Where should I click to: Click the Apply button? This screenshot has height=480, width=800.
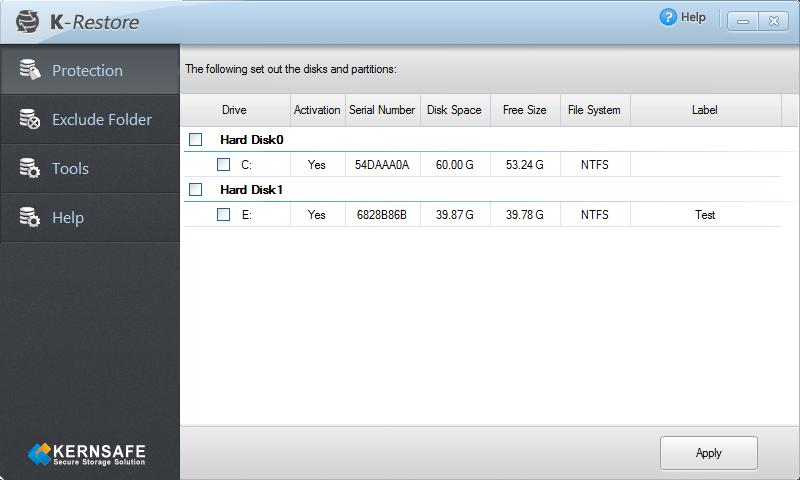click(709, 452)
